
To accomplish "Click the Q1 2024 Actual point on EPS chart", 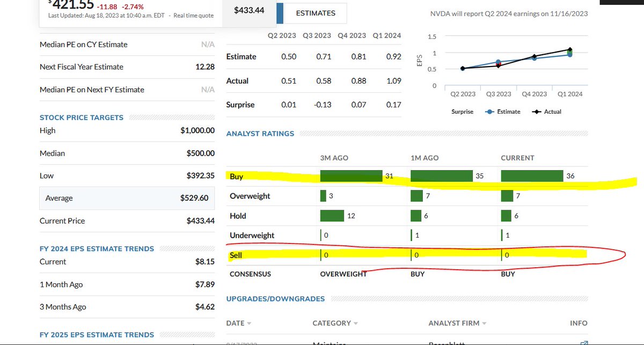I will point(570,50).
